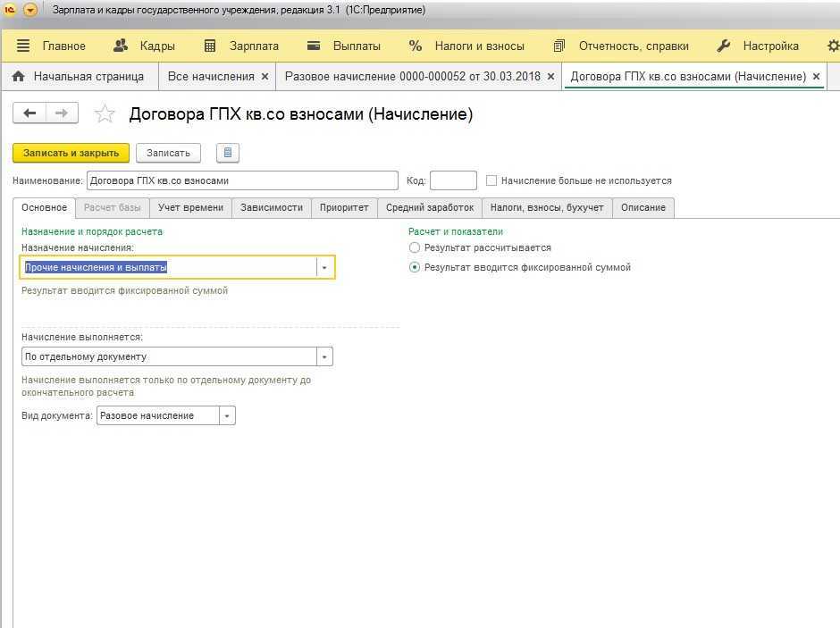
Task: Click the home icon on Начальная страница tab
Action: pyautogui.click(x=18, y=77)
